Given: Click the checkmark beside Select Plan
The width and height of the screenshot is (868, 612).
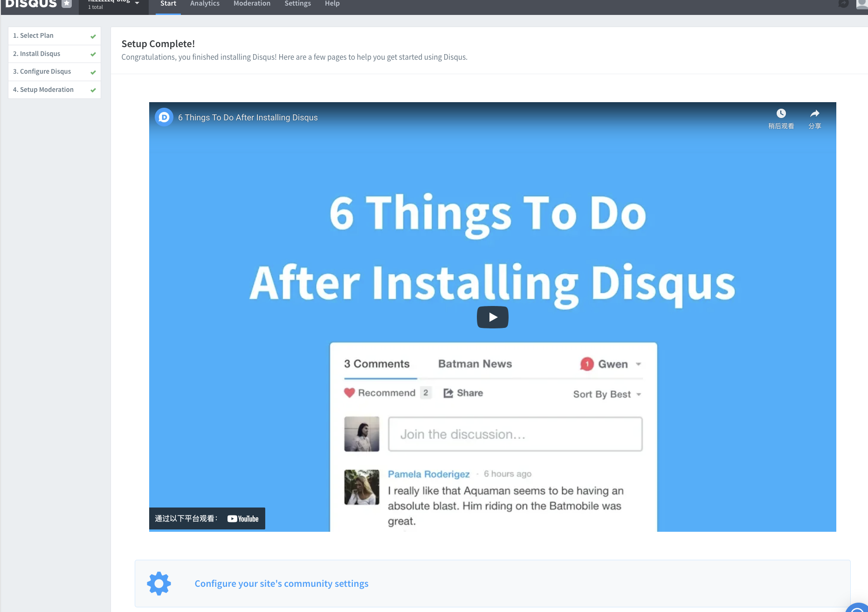Looking at the screenshot, I should 93,36.
